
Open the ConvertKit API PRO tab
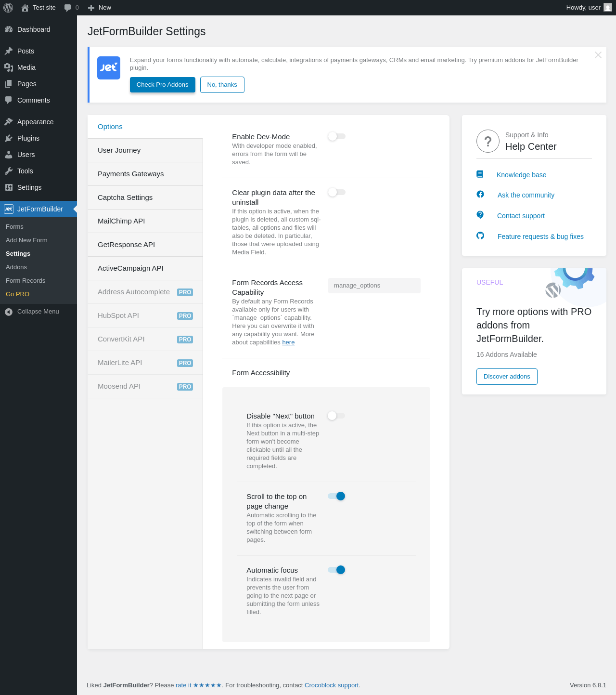[x=145, y=339]
